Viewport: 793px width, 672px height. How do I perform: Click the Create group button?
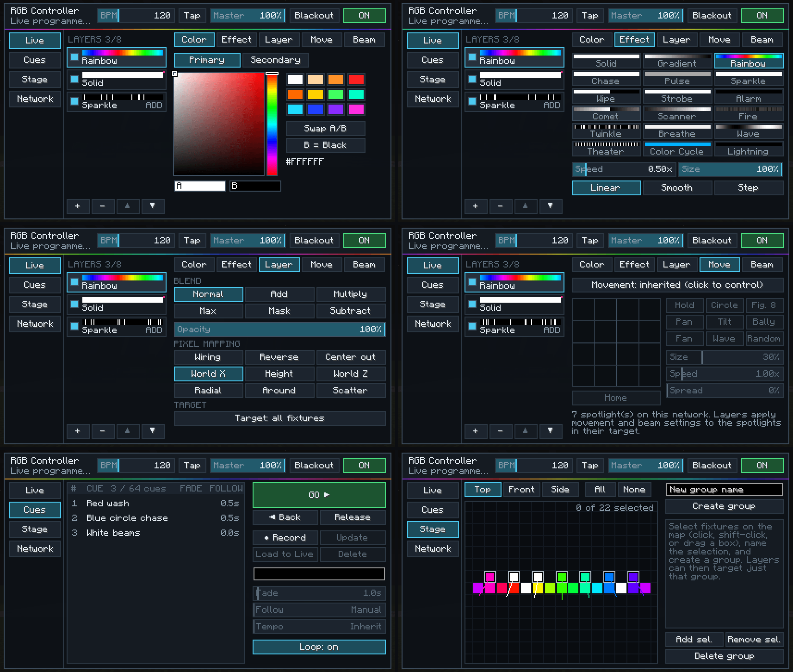click(724, 506)
